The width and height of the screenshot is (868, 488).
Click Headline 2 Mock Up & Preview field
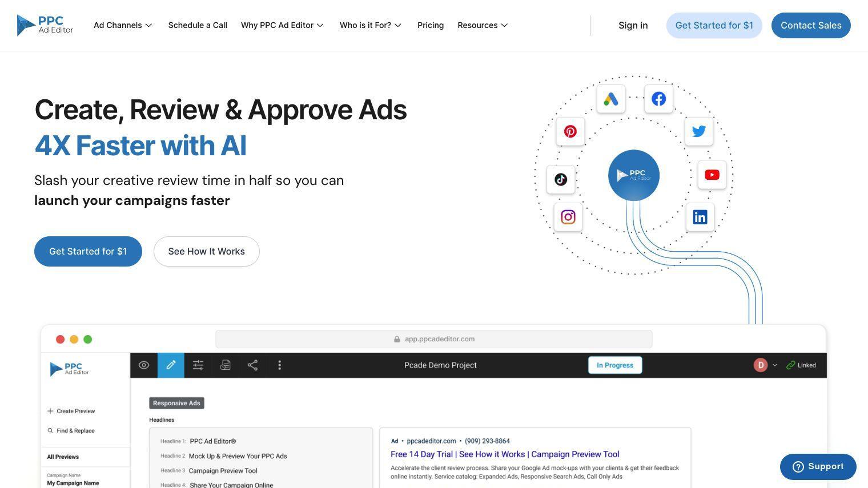[x=238, y=456]
